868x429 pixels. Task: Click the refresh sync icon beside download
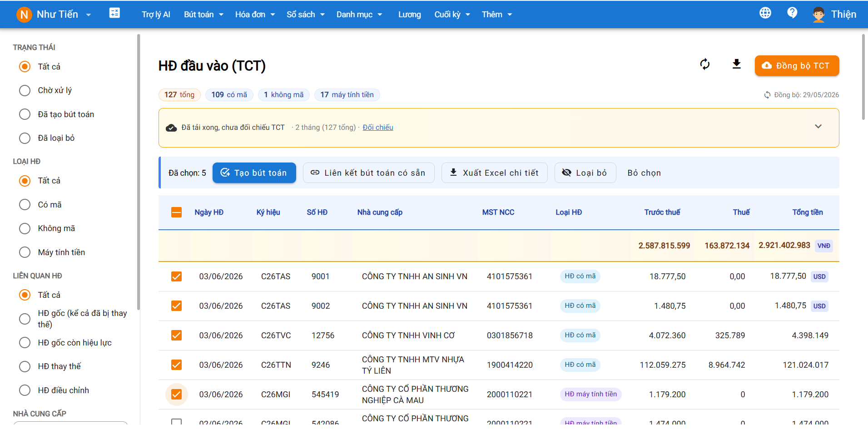[x=705, y=64]
